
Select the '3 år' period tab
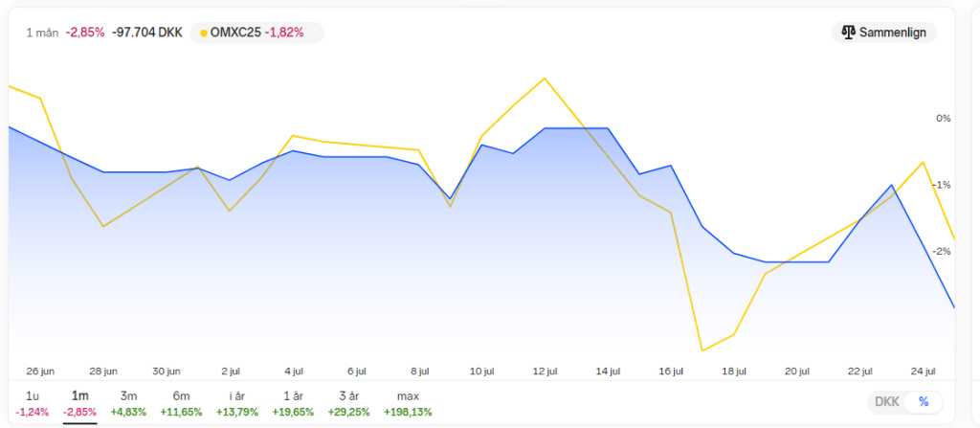click(x=347, y=403)
